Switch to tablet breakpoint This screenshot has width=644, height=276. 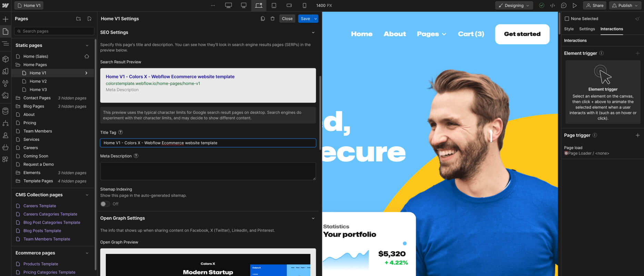(274, 6)
